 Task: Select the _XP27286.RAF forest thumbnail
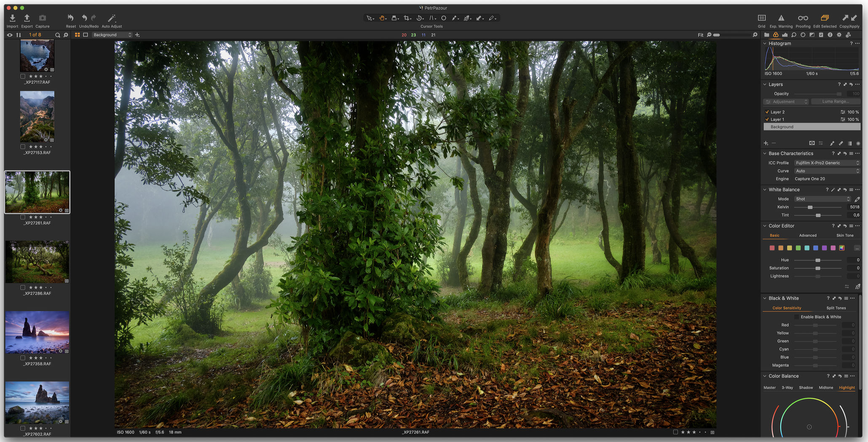[x=37, y=262]
